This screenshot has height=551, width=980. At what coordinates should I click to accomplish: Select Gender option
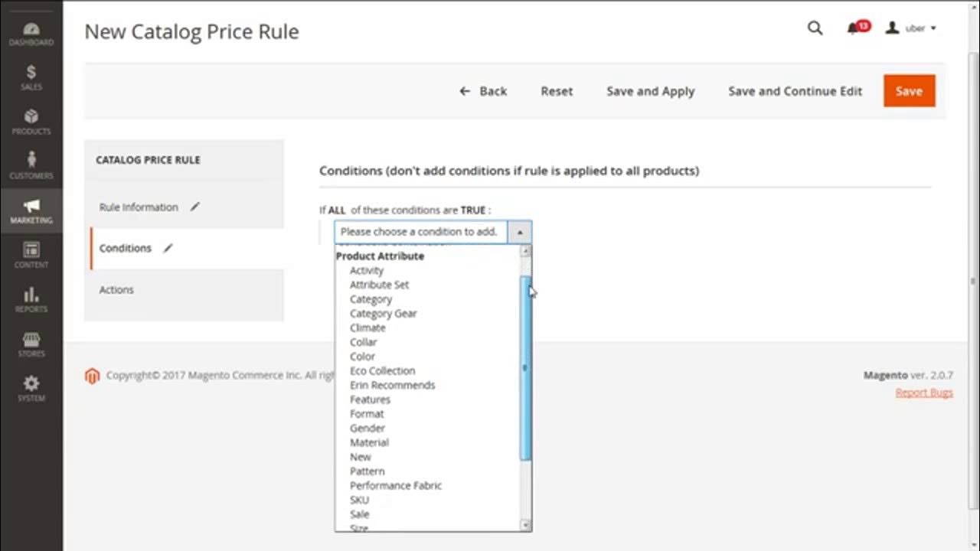pyautogui.click(x=367, y=428)
